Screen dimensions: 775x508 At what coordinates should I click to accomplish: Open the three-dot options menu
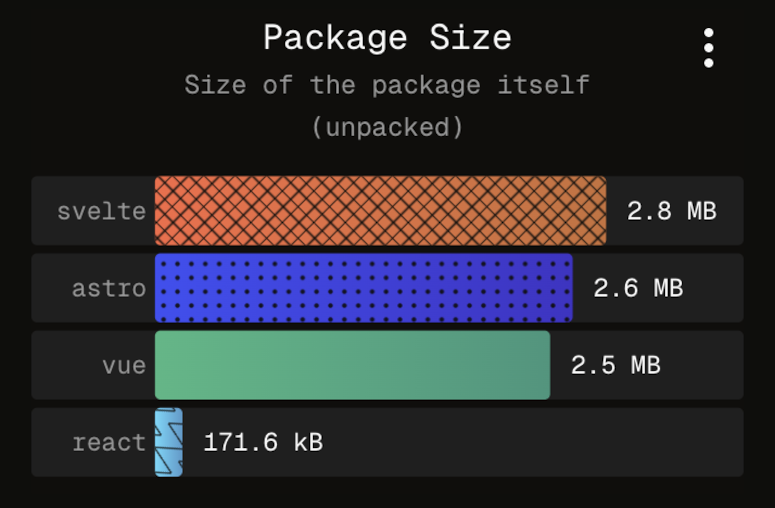click(708, 48)
